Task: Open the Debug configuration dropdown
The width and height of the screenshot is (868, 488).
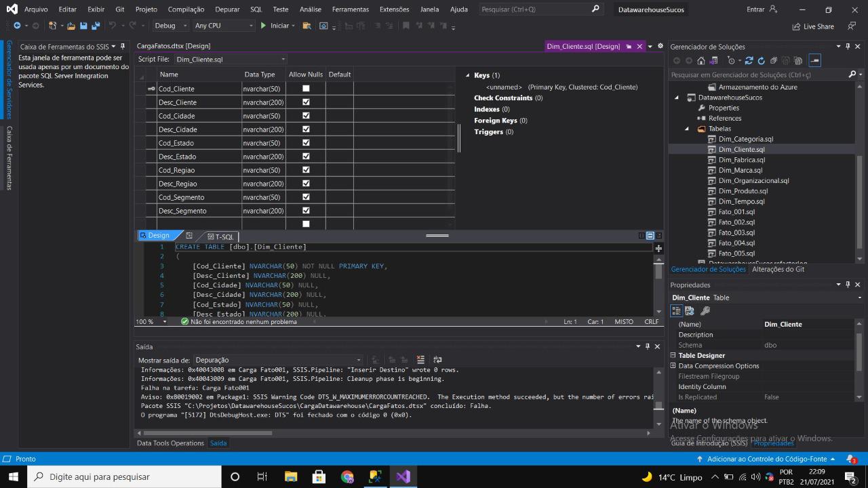Action: click(171, 26)
